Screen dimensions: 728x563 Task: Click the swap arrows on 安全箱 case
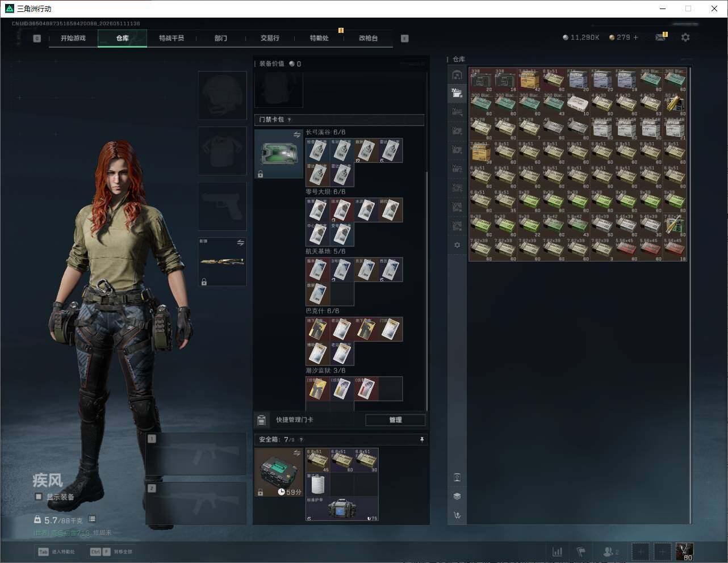point(296,453)
